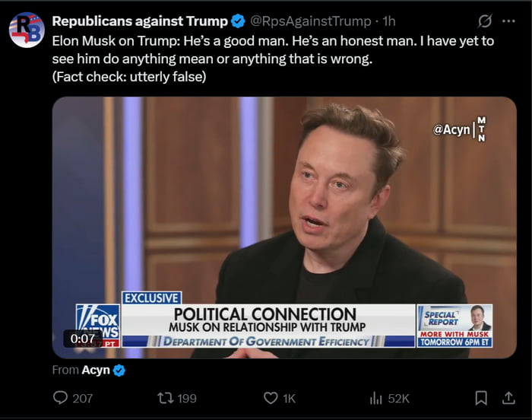This screenshot has width=532, height=420.
Task: Click the 0:07 video duration badge
Action: [83, 339]
